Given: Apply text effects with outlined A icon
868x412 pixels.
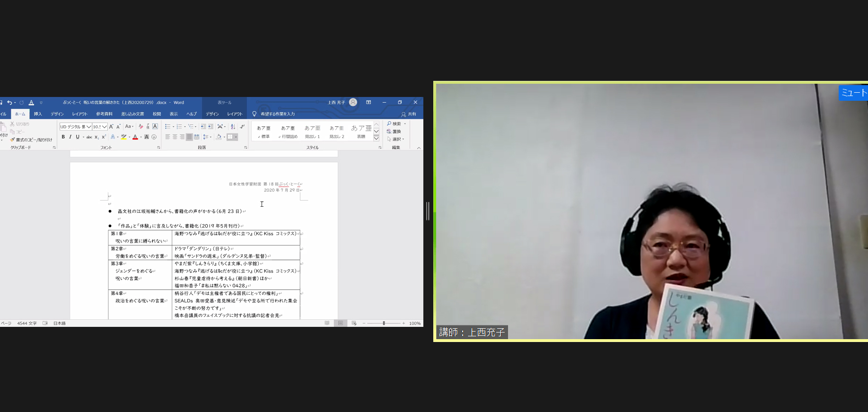Looking at the screenshot, I should coord(113,137).
